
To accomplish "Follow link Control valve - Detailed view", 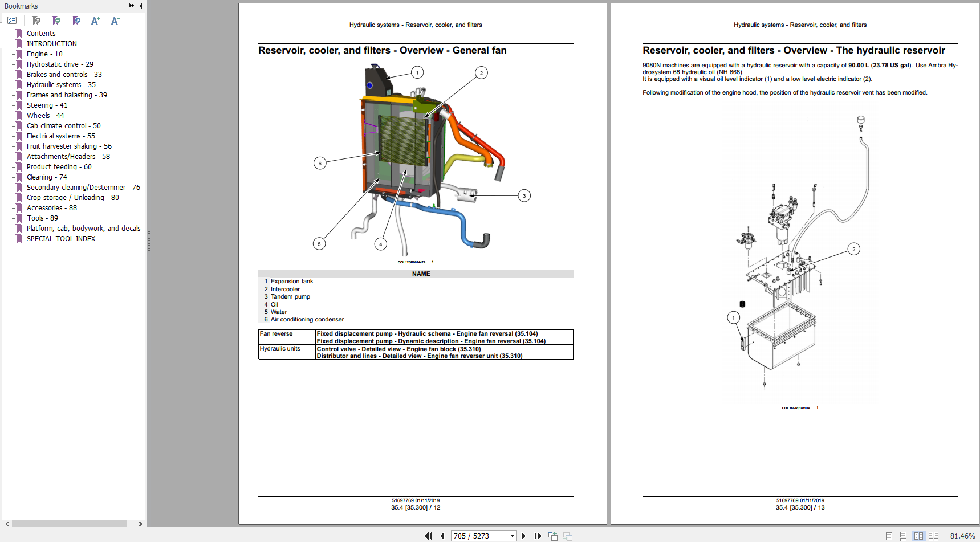I will 398,349.
